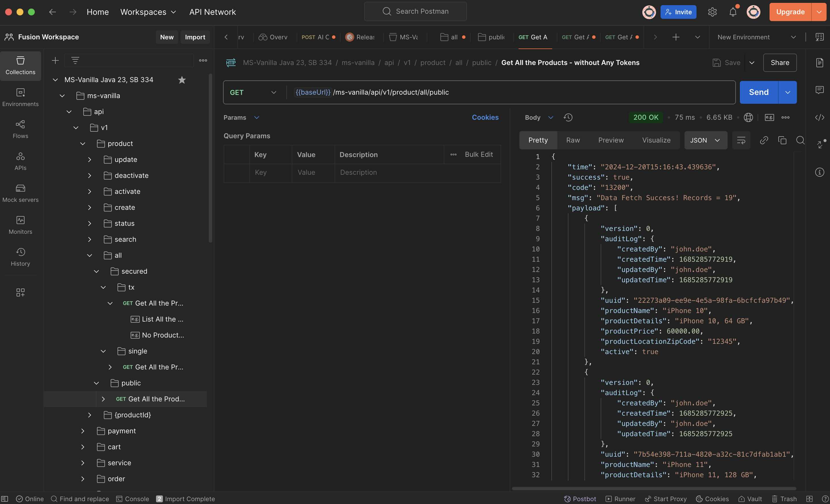The height and width of the screenshot is (504, 830).
Task: Copy response body using copy icon
Action: pos(782,140)
